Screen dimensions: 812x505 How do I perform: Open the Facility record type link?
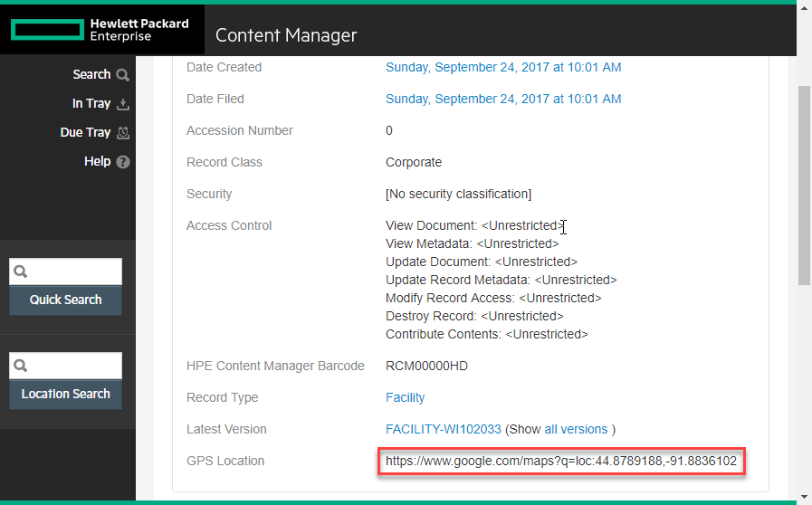point(405,398)
